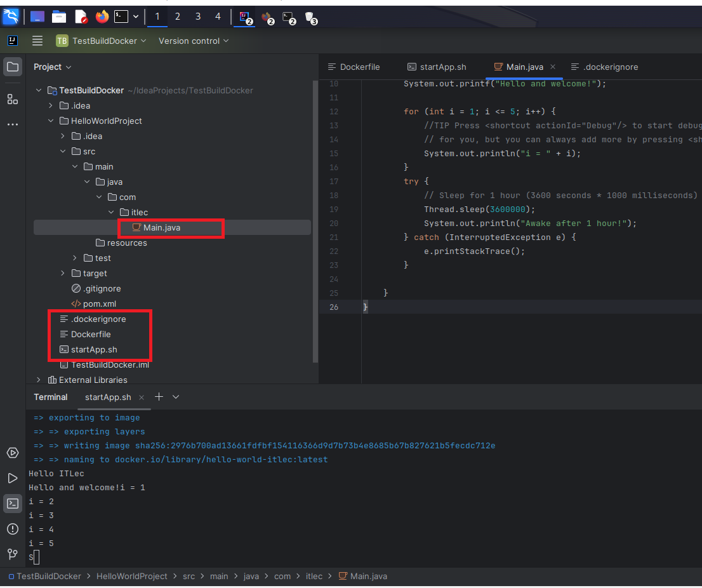Image resolution: width=702 pixels, height=588 pixels.
Task: Collapse the HelloWorldProject folder
Action: 51,121
